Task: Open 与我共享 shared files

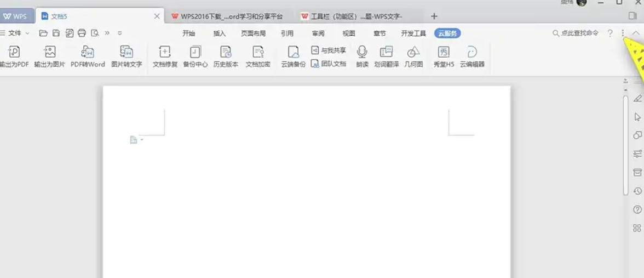Action: click(329, 50)
